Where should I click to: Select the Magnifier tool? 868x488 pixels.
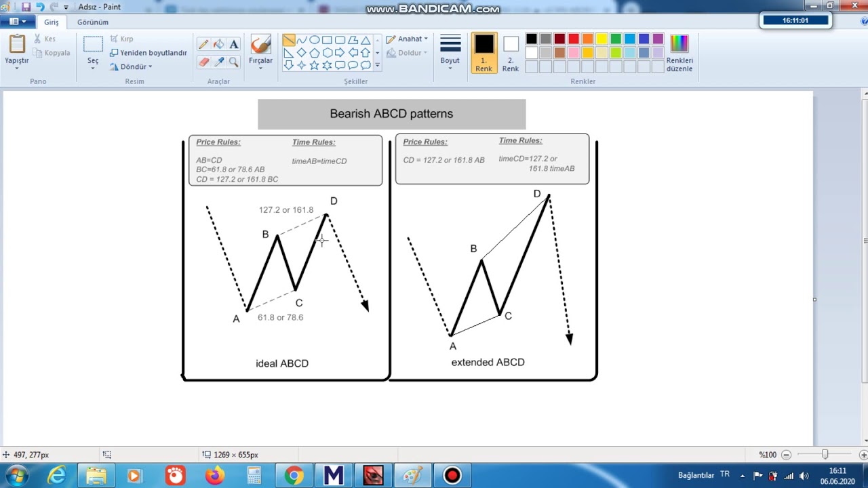click(x=233, y=62)
